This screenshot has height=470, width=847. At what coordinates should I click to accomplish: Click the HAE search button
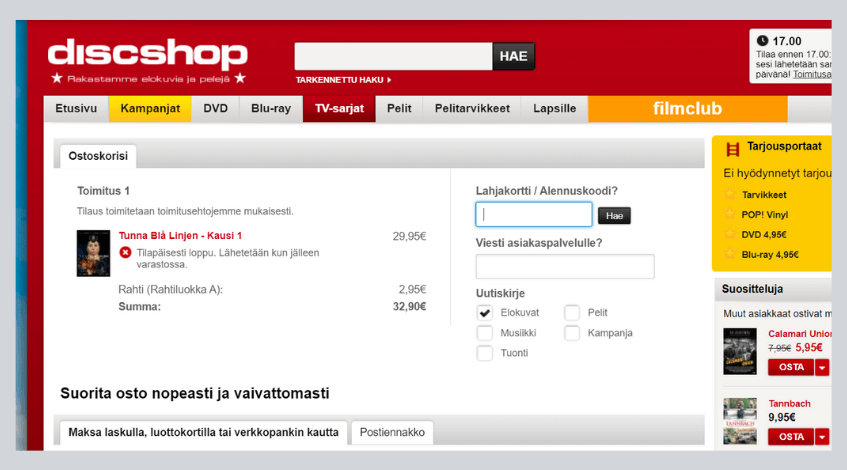tap(513, 56)
